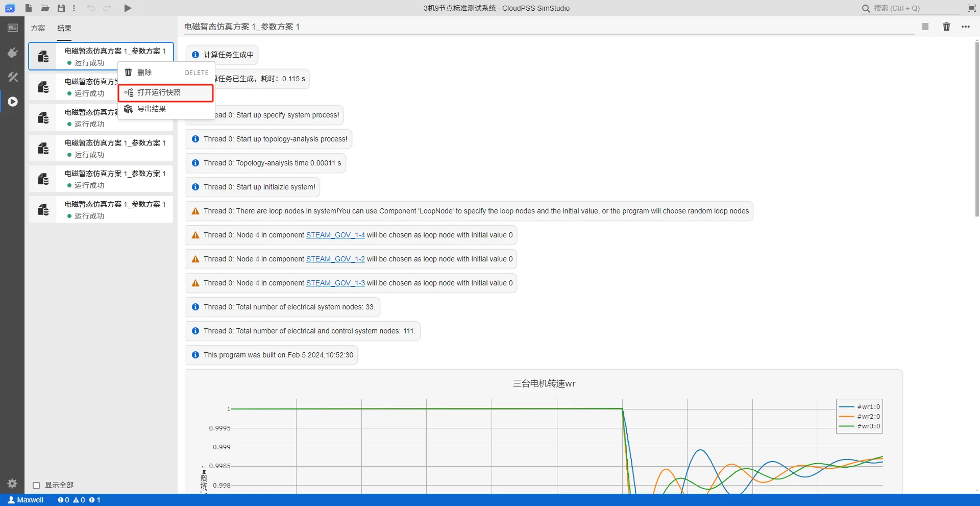Screen dimensions: 980x506
Task: Create a new file via toolbar icon
Action: 29,8
